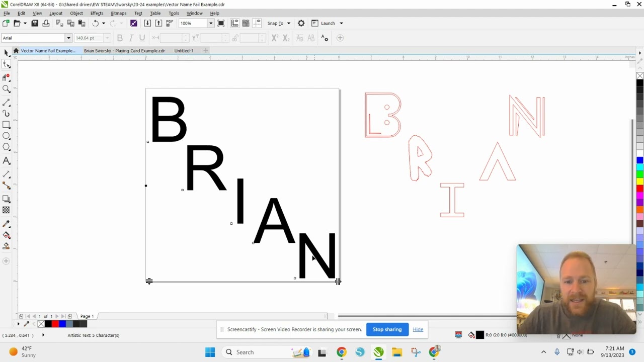Screen dimensions: 644x362
Task: Expand the zoom level 100% dropdown
Action: pos(211,23)
